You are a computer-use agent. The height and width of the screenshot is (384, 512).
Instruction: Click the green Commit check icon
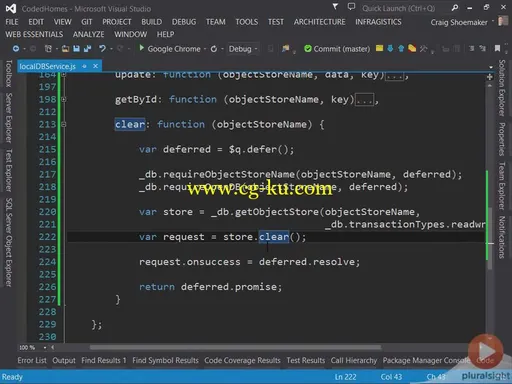[x=308, y=49]
